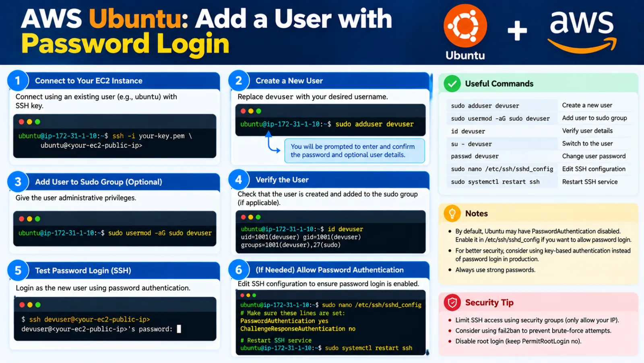This screenshot has width=644, height=363.
Task: Click 'sudo usermod -aG sudo devuser' in step 3 terminal
Action: click(160, 233)
